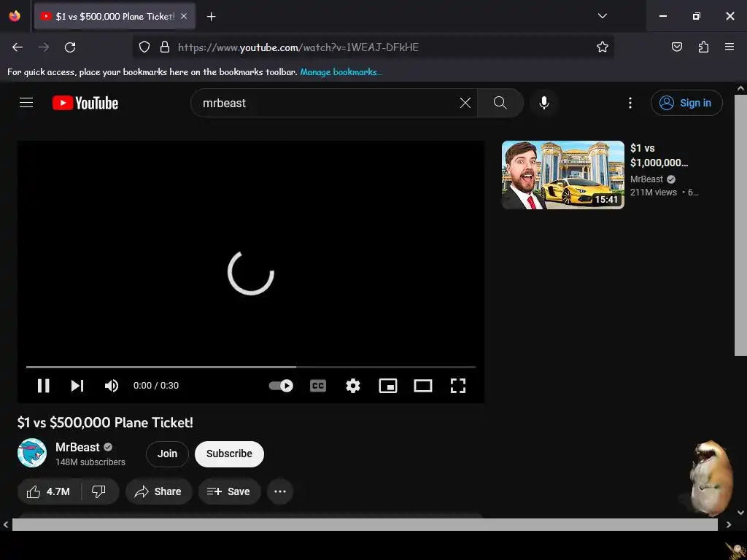Screen dimensions: 747x560
Task: Click the scroll down arrow
Action: click(740, 513)
